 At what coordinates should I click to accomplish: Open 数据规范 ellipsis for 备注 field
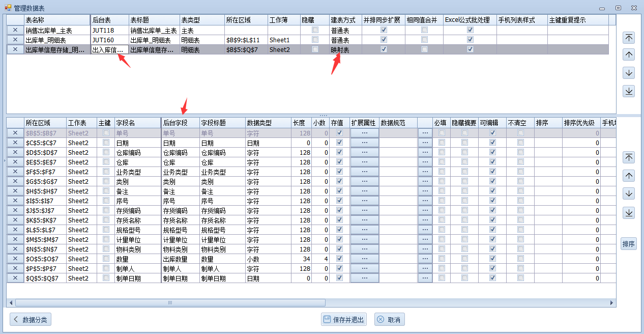pyautogui.click(x=425, y=191)
